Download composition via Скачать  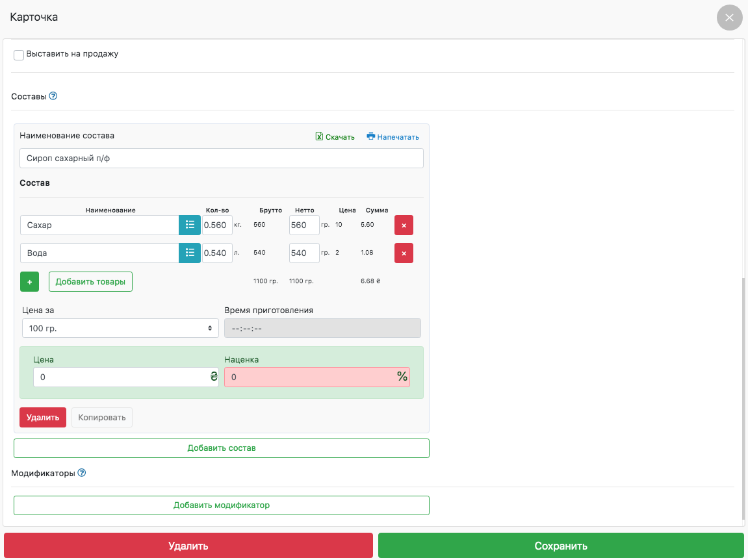(335, 137)
